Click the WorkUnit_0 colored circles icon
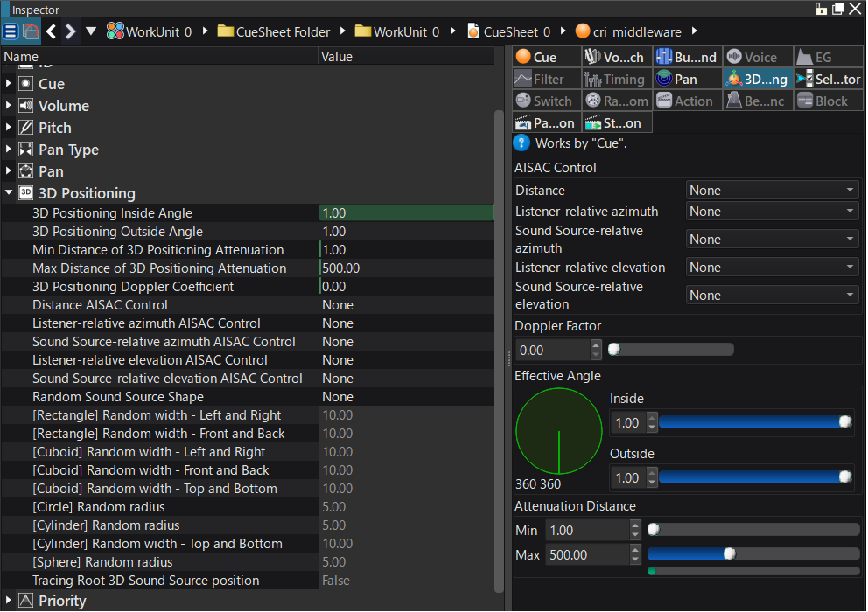868x612 pixels. coord(115,32)
